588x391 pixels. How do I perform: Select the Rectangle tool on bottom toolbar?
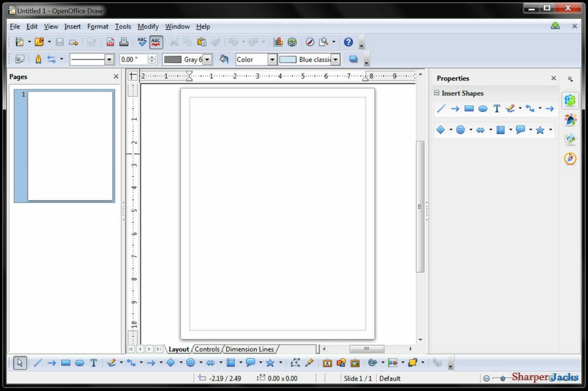click(x=66, y=363)
